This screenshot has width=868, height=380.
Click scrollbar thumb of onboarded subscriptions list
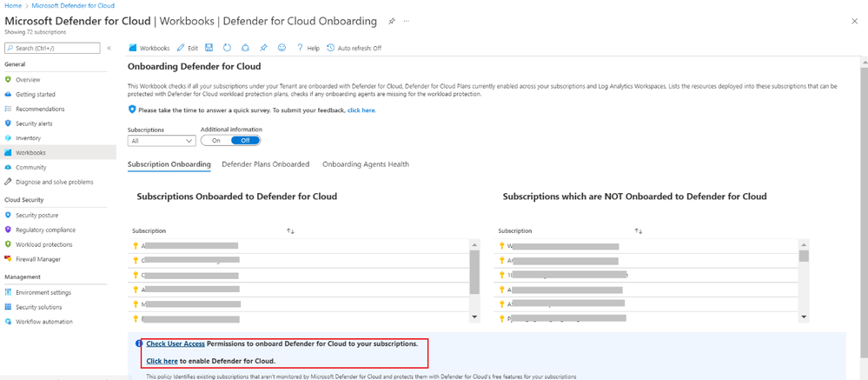tap(474, 272)
